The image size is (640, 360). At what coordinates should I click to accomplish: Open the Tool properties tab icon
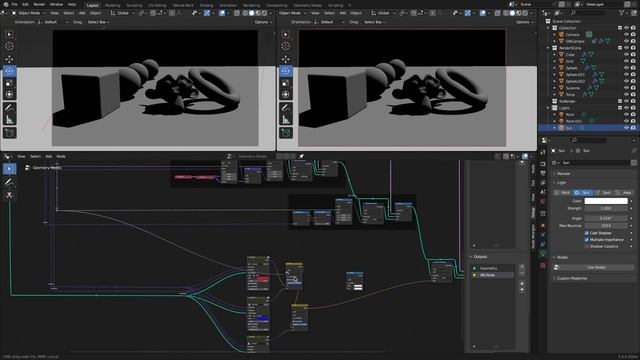coord(543,151)
